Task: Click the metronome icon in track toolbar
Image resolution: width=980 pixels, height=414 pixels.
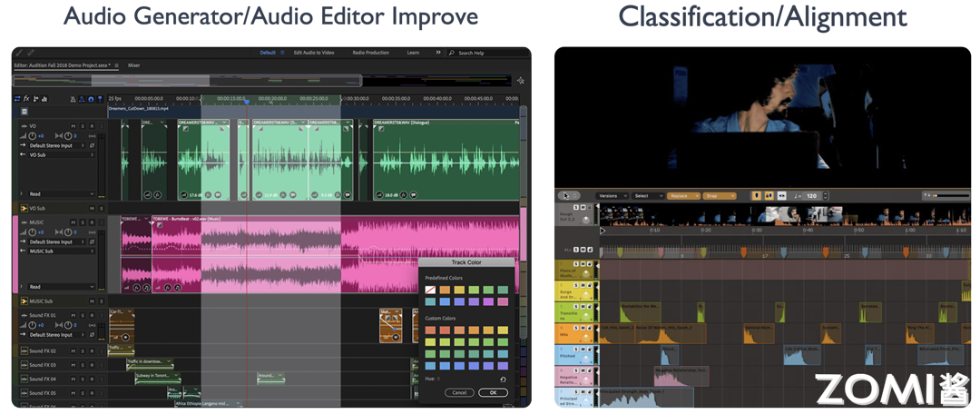Action: (73, 99)
